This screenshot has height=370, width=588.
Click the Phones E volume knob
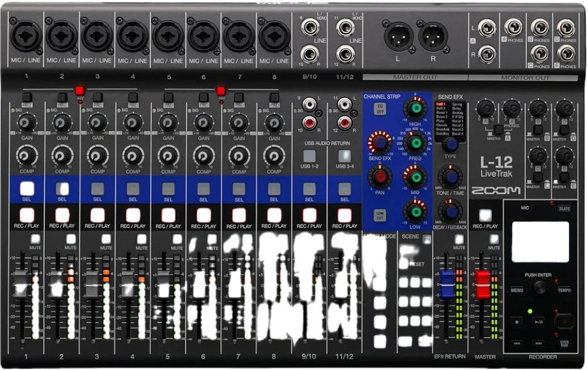pyautogui.click(x=564, y=155)
